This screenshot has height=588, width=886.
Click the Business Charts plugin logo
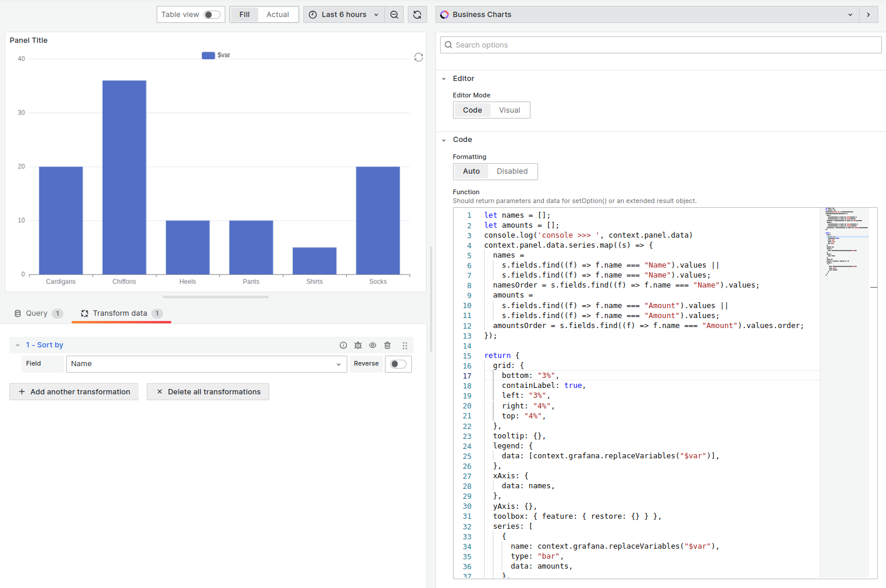pos(444,14)
